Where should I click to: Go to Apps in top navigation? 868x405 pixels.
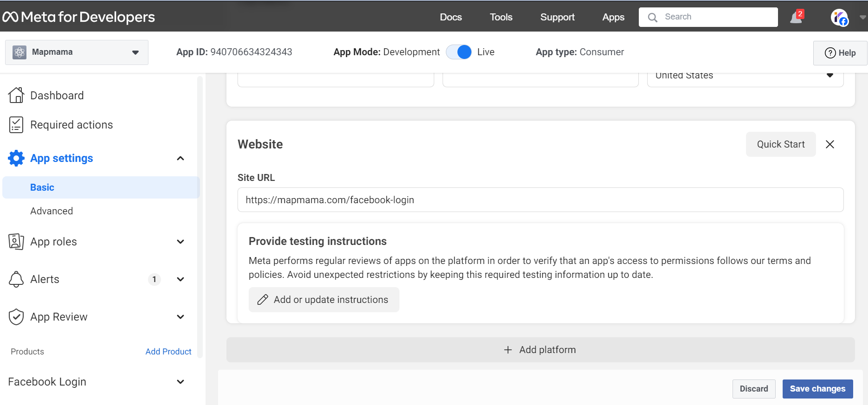613,17
